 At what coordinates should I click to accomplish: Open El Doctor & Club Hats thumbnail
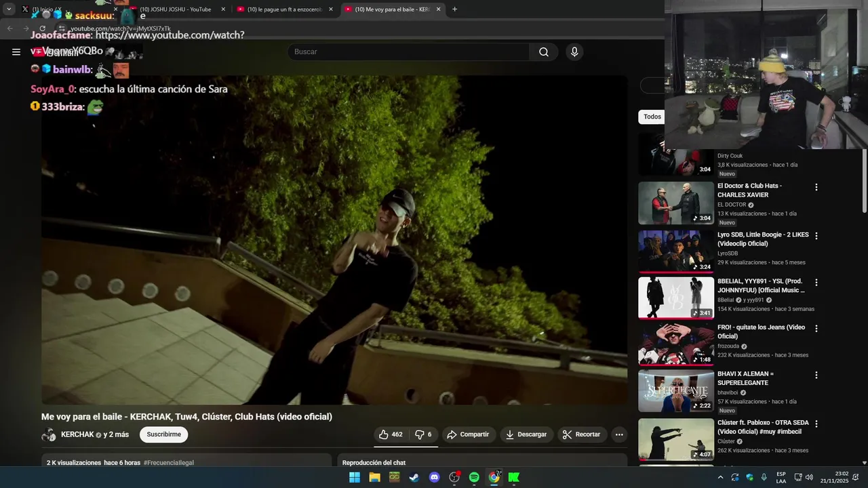click(x=676, y=203)
